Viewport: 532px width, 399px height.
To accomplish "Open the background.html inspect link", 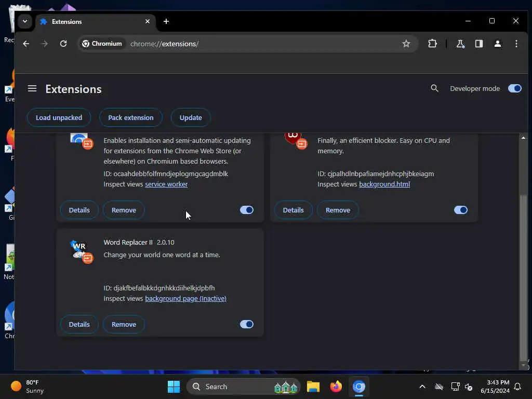I will coord(384,184).
